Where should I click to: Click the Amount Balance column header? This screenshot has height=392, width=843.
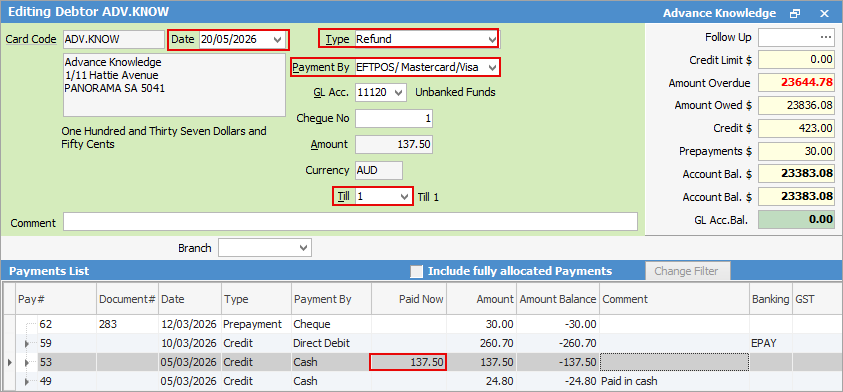click(x=558, y=299)
